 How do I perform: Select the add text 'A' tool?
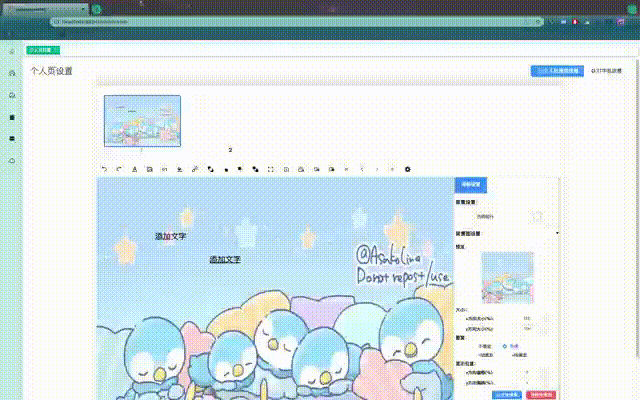click(x=134, y=169)
